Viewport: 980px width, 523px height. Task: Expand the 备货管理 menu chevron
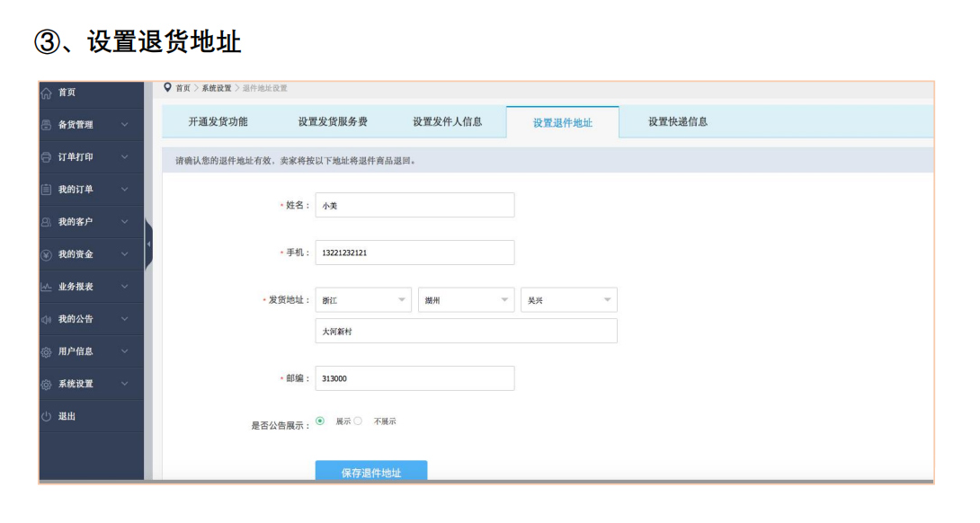click(124, 124)
